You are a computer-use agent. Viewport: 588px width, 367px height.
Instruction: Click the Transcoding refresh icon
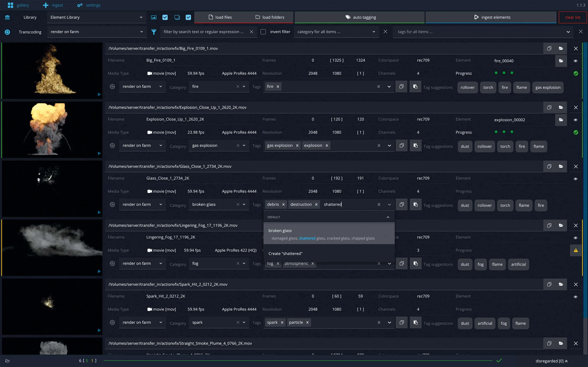(x=7, y=32)
